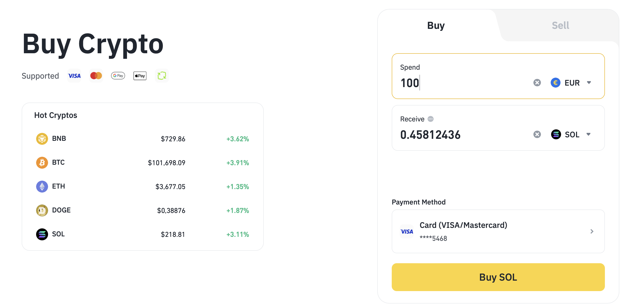Viewport: 644px width, 308px height.
Task: Click the Google Pay icon
Action: pos(118,76)
